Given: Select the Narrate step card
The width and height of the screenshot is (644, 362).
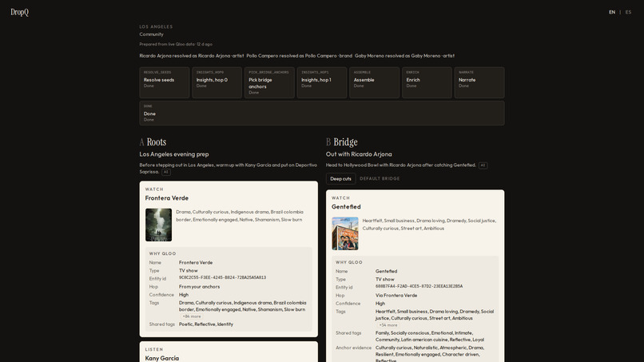Looking at the screenshot, I should pos(479,82).
